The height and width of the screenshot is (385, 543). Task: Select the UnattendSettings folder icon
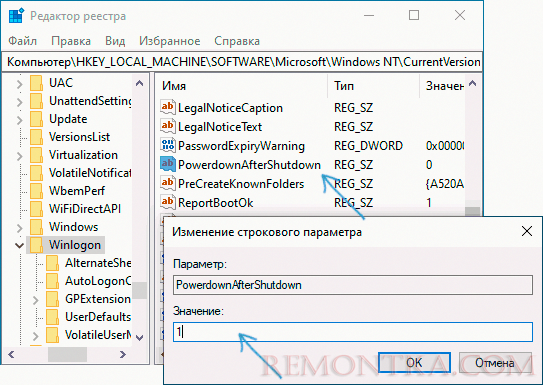click(x=36, y=101)
